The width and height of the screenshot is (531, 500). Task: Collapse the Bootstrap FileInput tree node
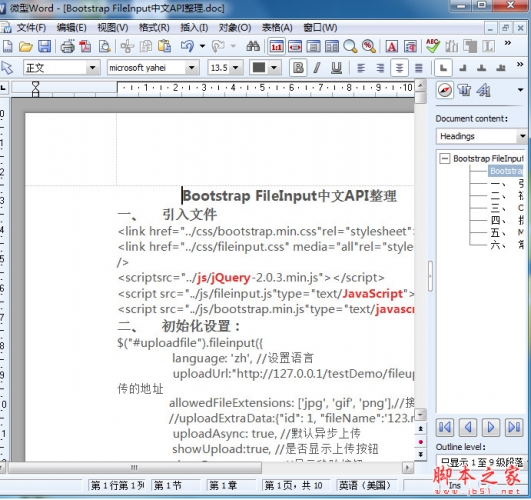pos(445,158)
